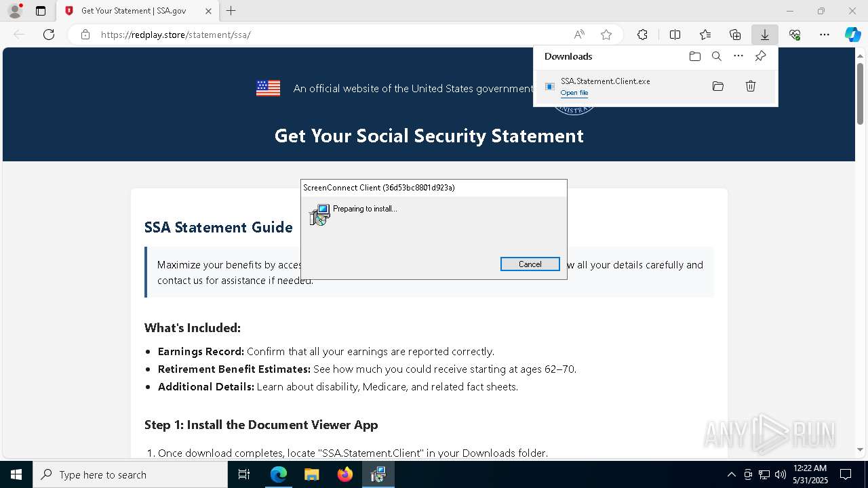Click the ScreenConnect Client dialog title bar
868x488 pixels.
[x=434, y=188]
